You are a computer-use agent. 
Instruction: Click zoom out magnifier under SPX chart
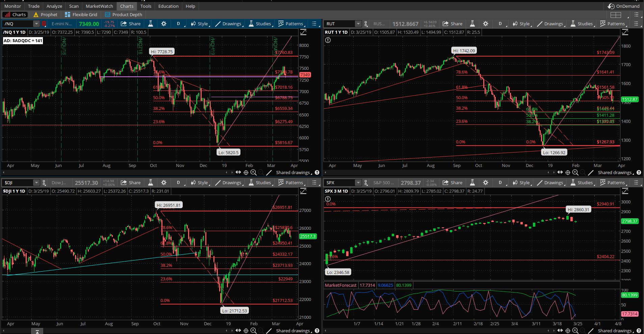(x=583, y=331)
